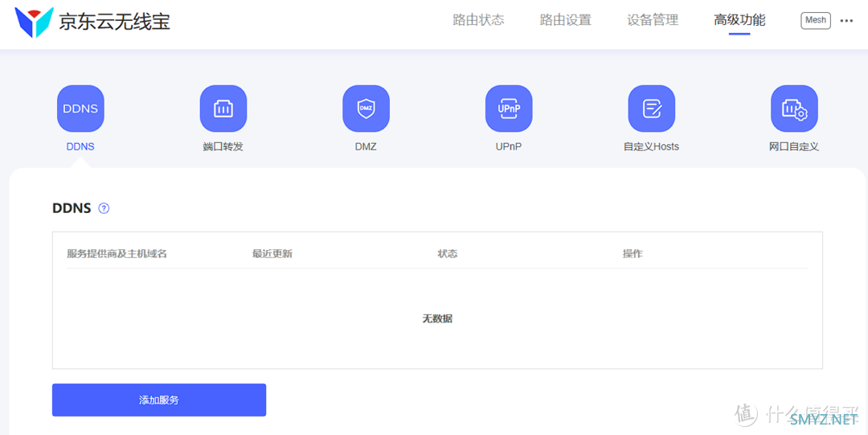
Task: Switch to 路由设置 tab
Action: [x=566, y=20]
